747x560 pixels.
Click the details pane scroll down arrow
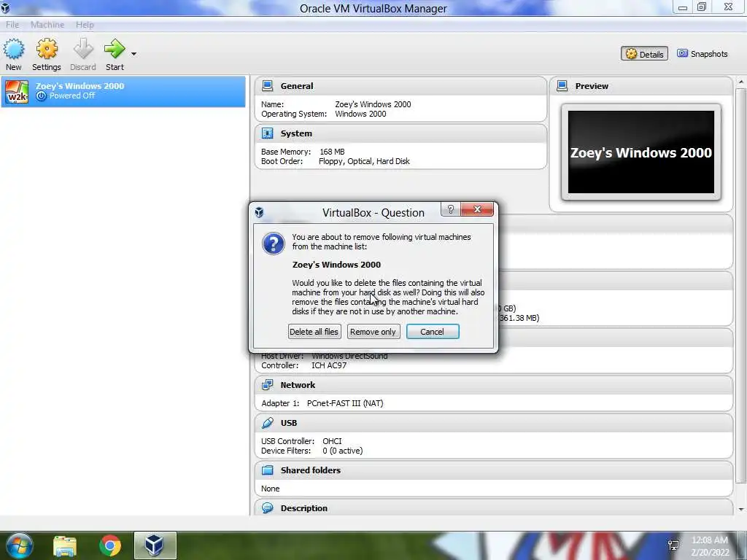(741, 509)
